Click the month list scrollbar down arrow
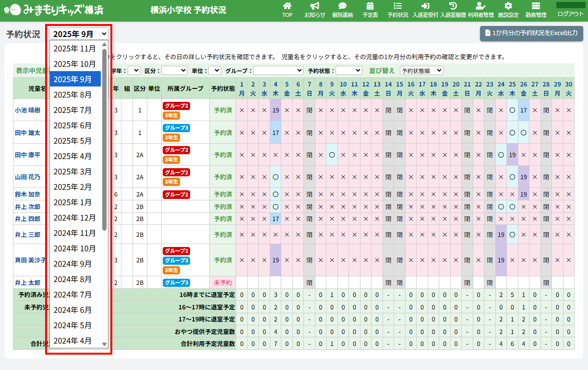Image resolution: width=588 pixels, height=370 pixels. 105,344
